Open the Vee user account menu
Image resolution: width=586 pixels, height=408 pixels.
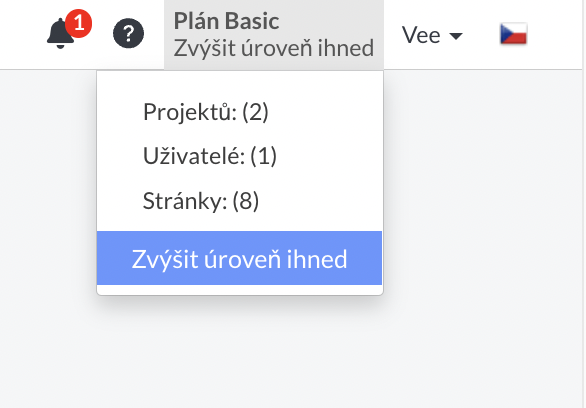pos(432,35)
